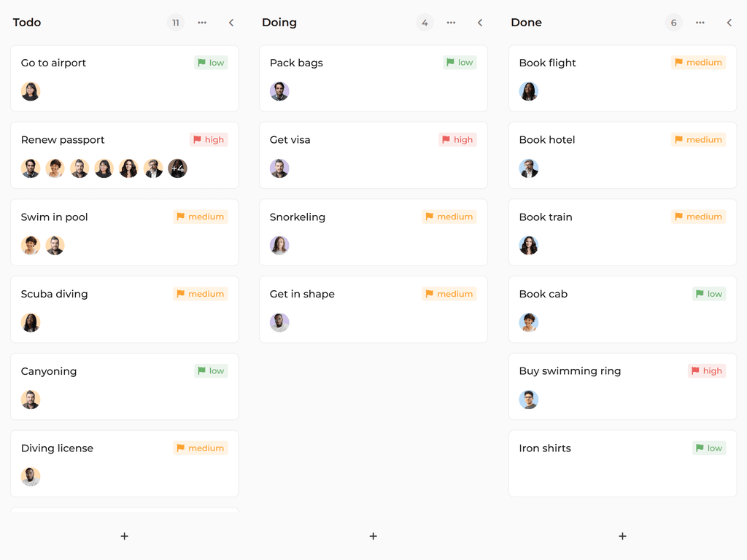The width and height of the screenshot is (747, 560).
Task: Add a new card to Done column
Action: tap(622, 536)
